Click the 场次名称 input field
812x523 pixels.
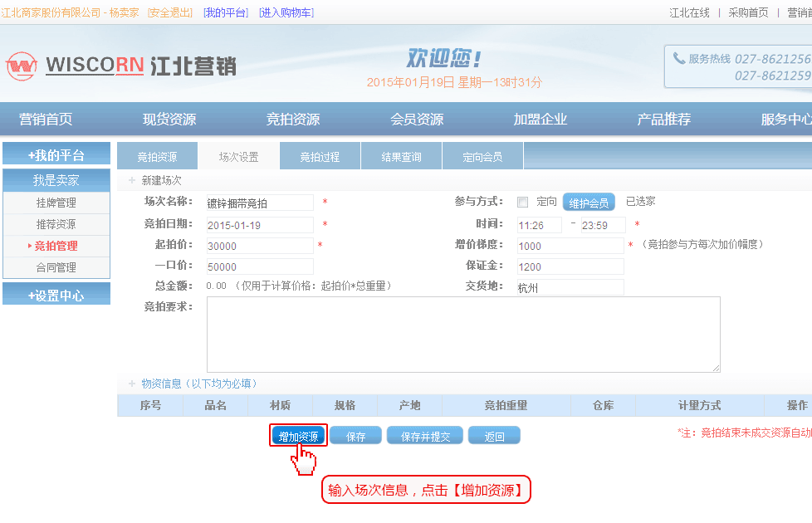(260, 203)
